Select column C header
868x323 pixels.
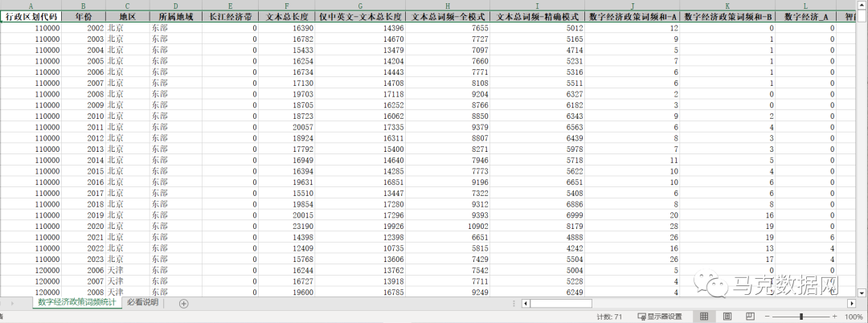coord(127,5)
